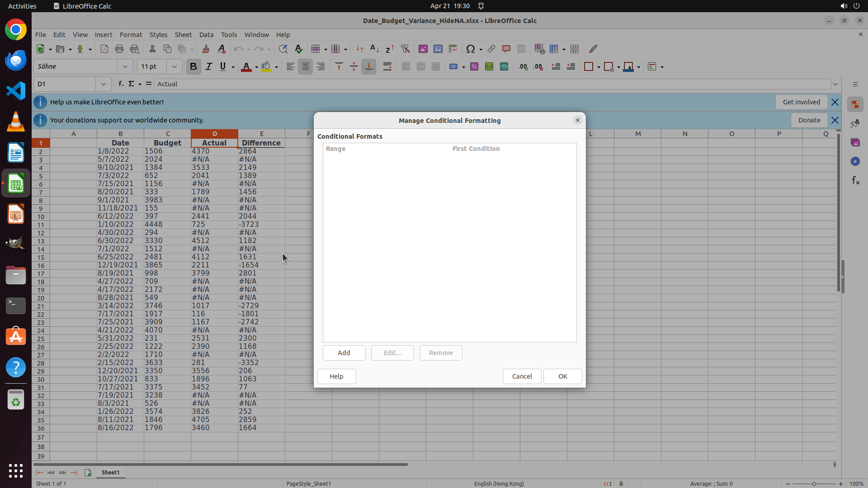Click the Insert Chart icon

click(438, 49)
